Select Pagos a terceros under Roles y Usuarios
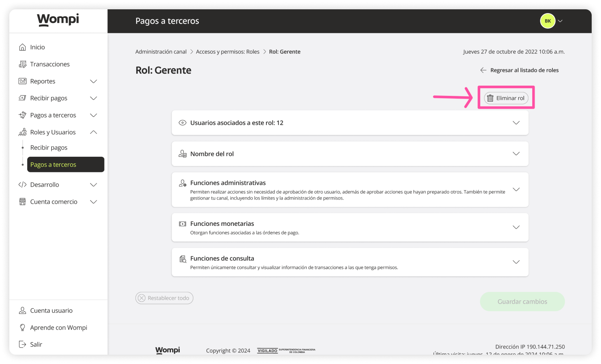 coord(53,165)
